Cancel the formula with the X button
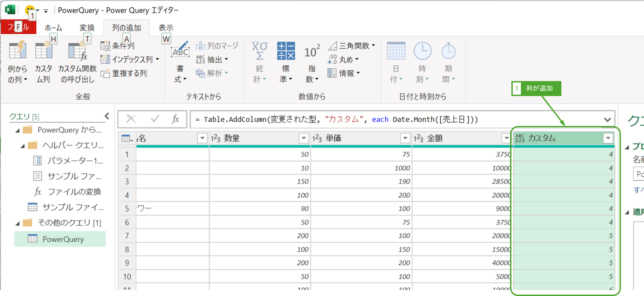 [x=131, y=119]
